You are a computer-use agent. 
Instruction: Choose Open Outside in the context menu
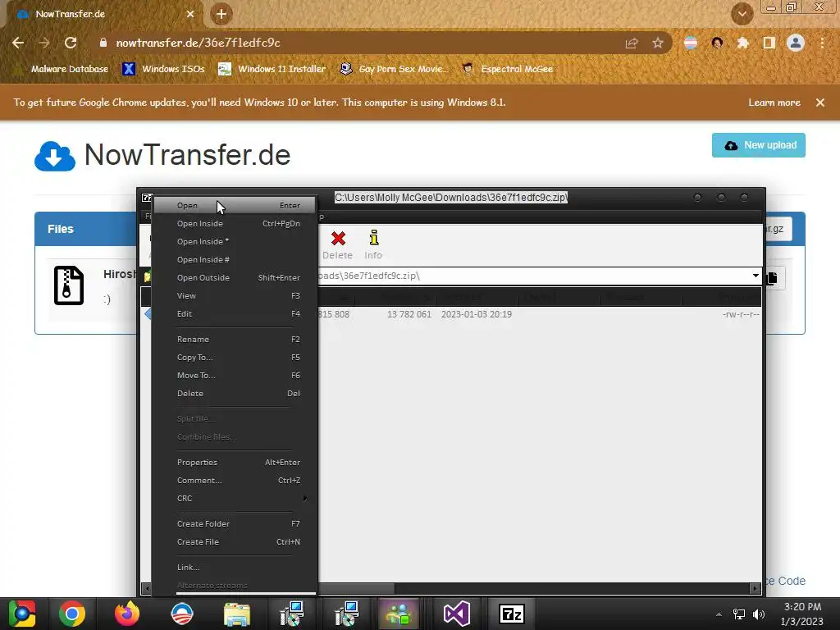pos(235,277)
